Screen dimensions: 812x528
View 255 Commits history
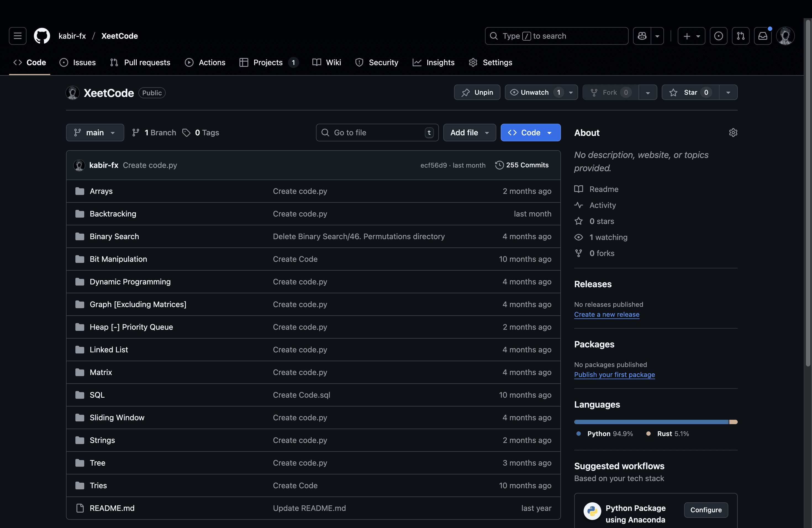tap(522, 165)
